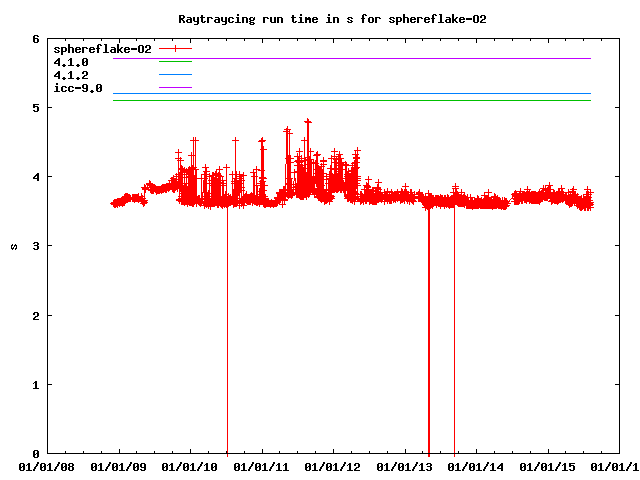640x480 pixels.
Task: Select the 4.1.0 legend label
Action: 71,62
